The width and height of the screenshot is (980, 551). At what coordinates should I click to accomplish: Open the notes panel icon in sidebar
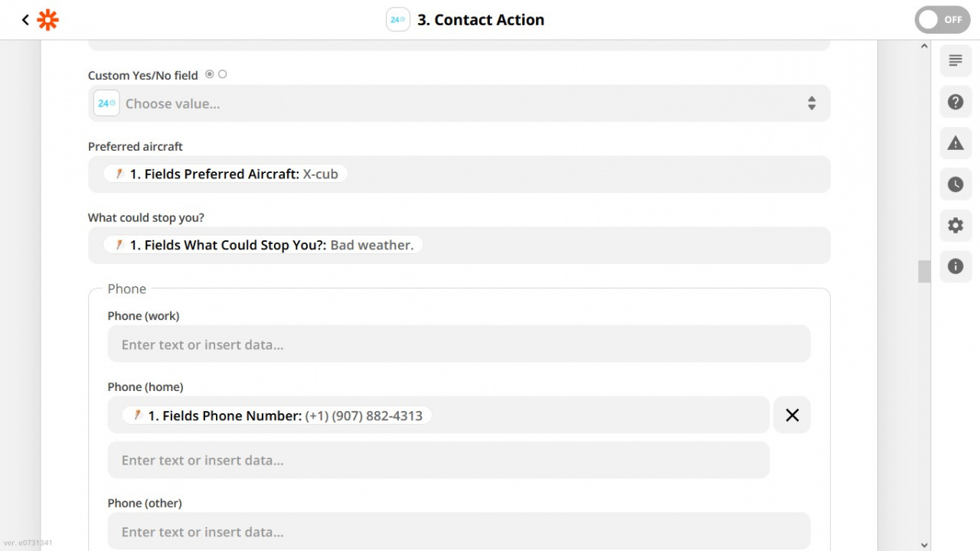955,60
